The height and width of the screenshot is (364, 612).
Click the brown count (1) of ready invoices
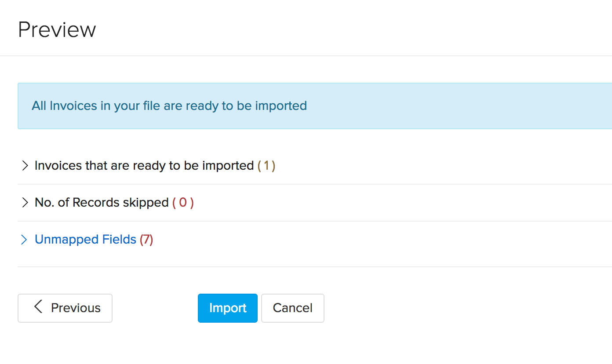(266, 166)
